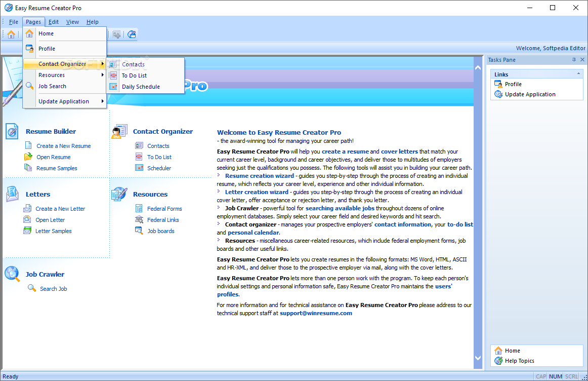Click the Resume Samples icon
The width and height of the screenshot is (588, 381).
pyautogui.click(x=28, y=167)
